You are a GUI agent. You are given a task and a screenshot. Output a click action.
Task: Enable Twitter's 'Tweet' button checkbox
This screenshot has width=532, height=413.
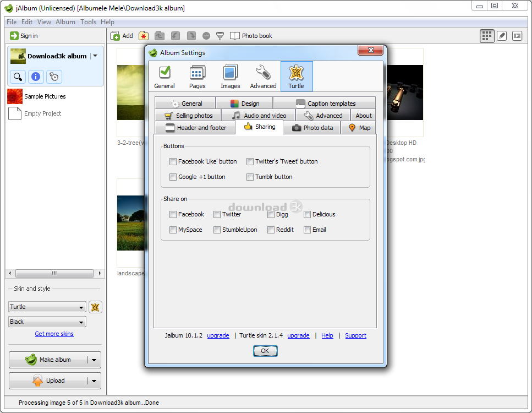point(250,162)
